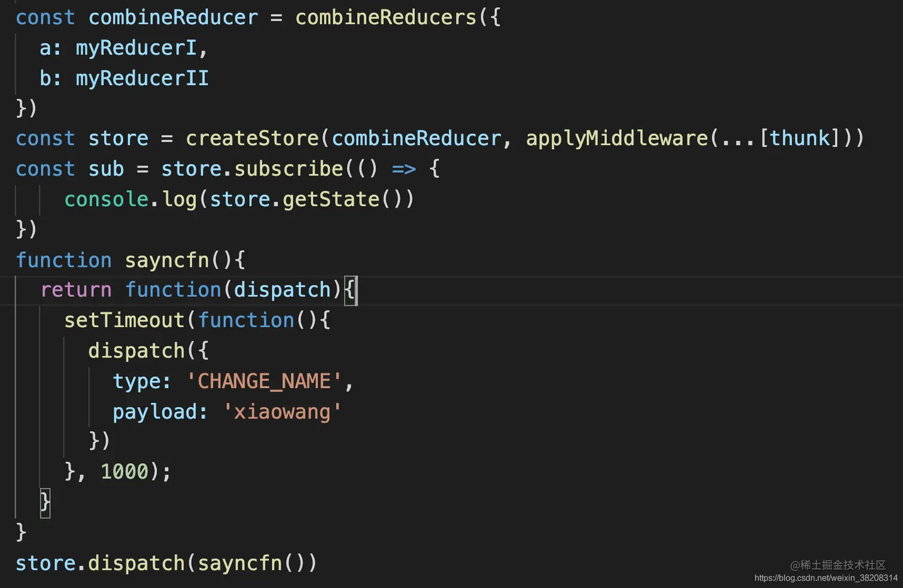903x588 pixels.
Task: Select the combineReducer variable declared on the first line
Action: point(173,17)
